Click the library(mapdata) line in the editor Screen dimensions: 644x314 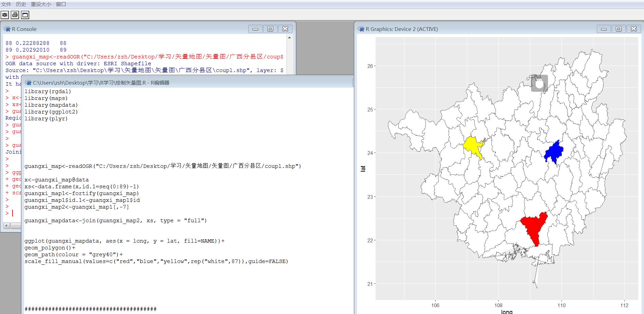(x=51, y=105)
